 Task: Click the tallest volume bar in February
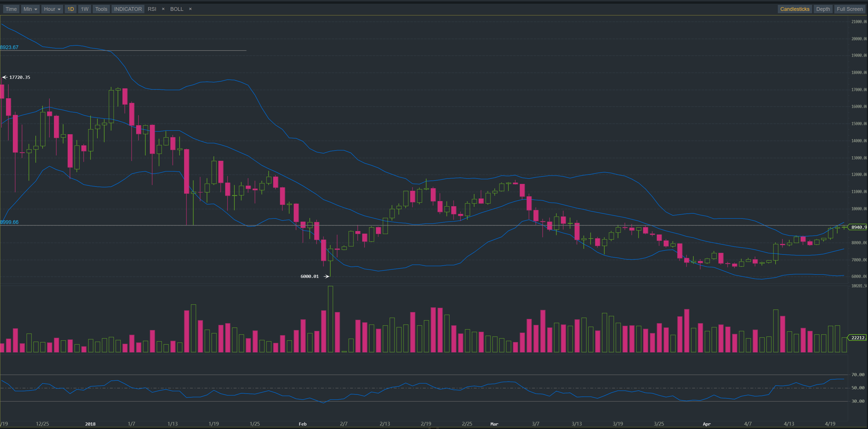pos(330,319)
